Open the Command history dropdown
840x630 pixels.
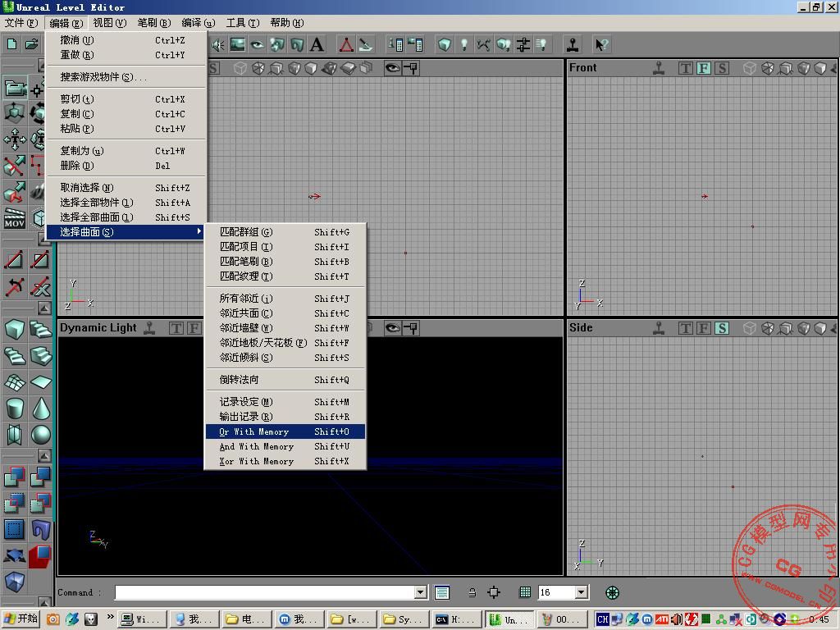(421, 592)
